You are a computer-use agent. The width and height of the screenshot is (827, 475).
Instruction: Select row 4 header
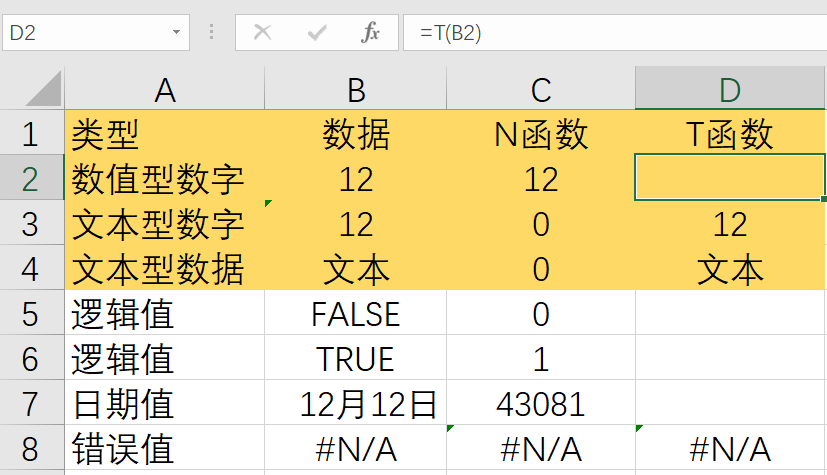pyautogui.click(x=32, y=267)
